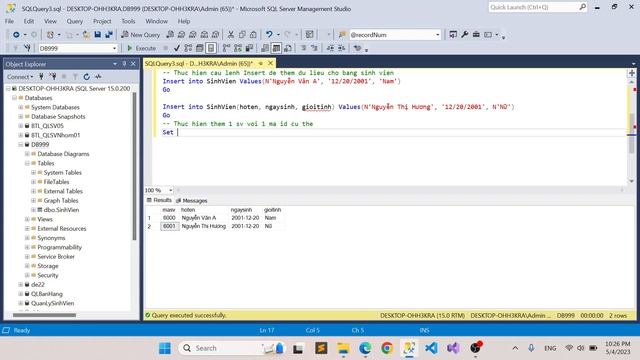This screenshot has height=360, width=640.
Task: Open the Help menu
Action: [x=184, y=21]
